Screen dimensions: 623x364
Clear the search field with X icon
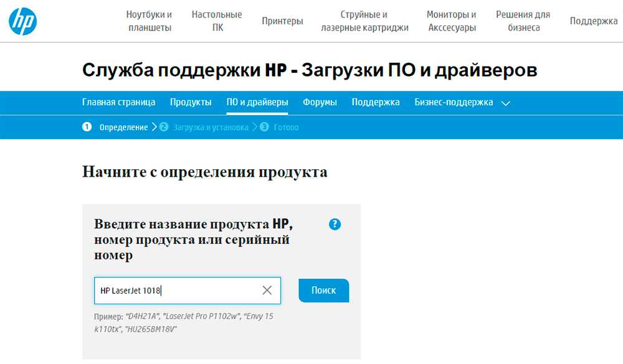pos(267,290)
